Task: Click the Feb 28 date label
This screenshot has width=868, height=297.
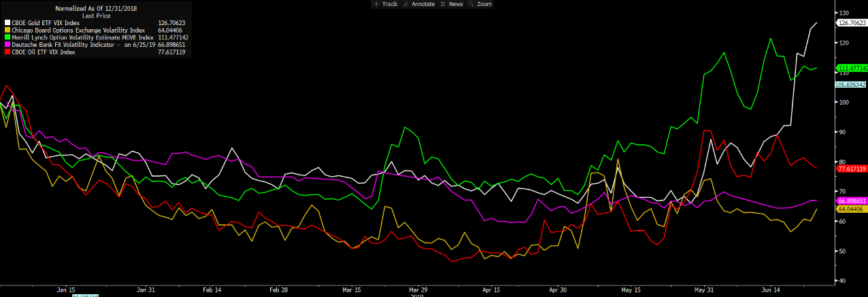Action: 279,290
